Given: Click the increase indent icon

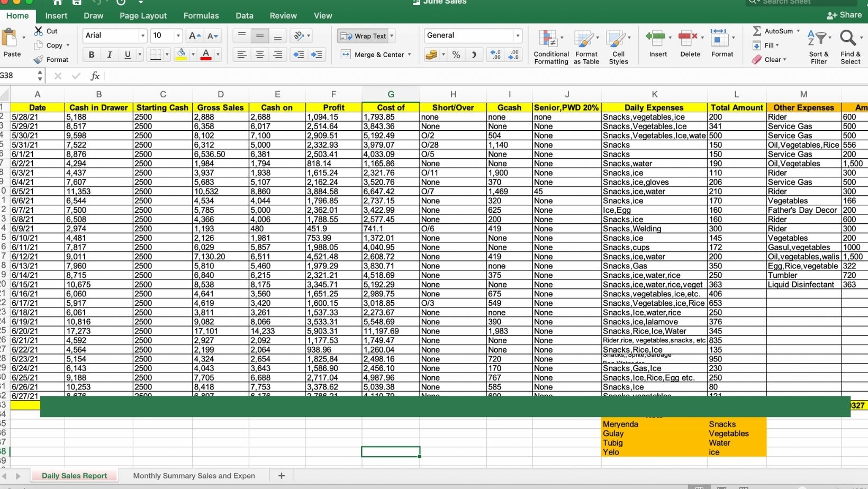Looking at the screenshot, I should click(x=317, y=55).
